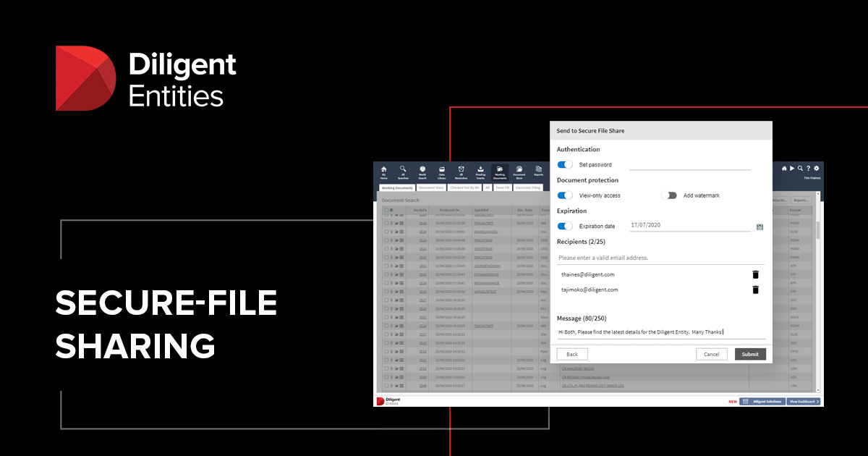This screenshot has height=456, width=868.
Task: Open All Reminders alarm clock icon
Action: coord(461,172)
